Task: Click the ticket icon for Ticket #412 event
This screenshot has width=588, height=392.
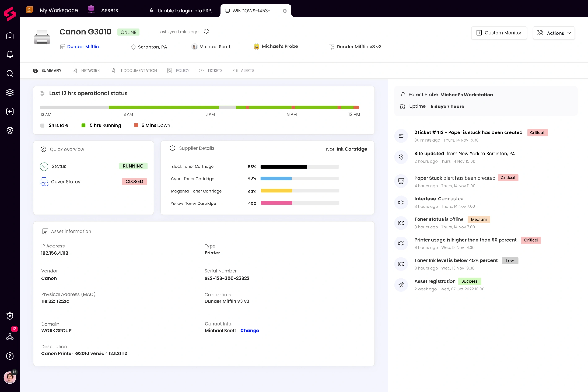Action: click(x=401, y=136)
